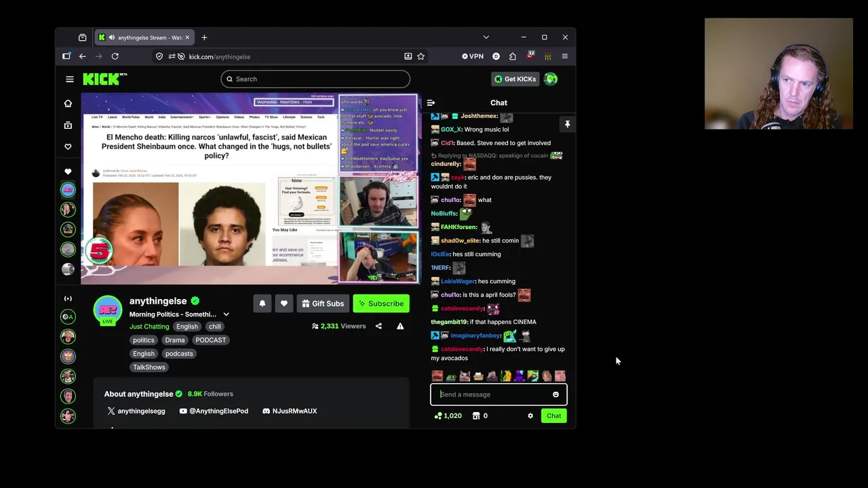Viewport: 868px width, 488px height.
Task: Open the @AnythingElsePod YouTube link
Action: 214,411
